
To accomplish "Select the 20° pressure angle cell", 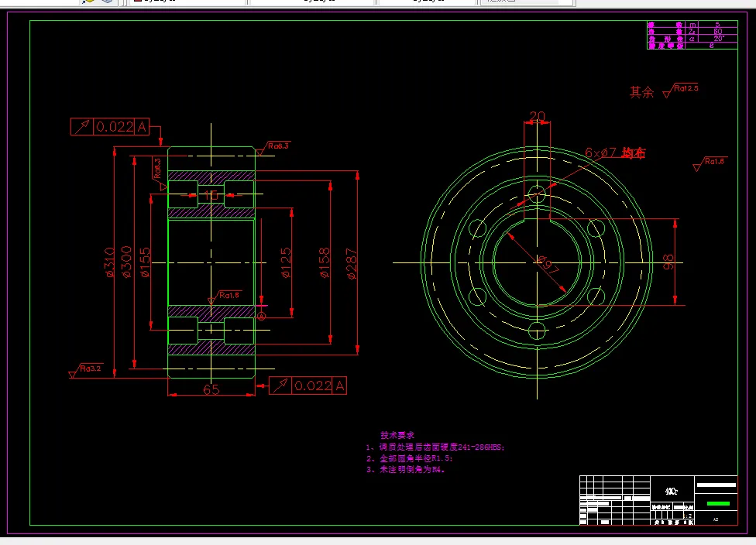I will coord(717,39).
